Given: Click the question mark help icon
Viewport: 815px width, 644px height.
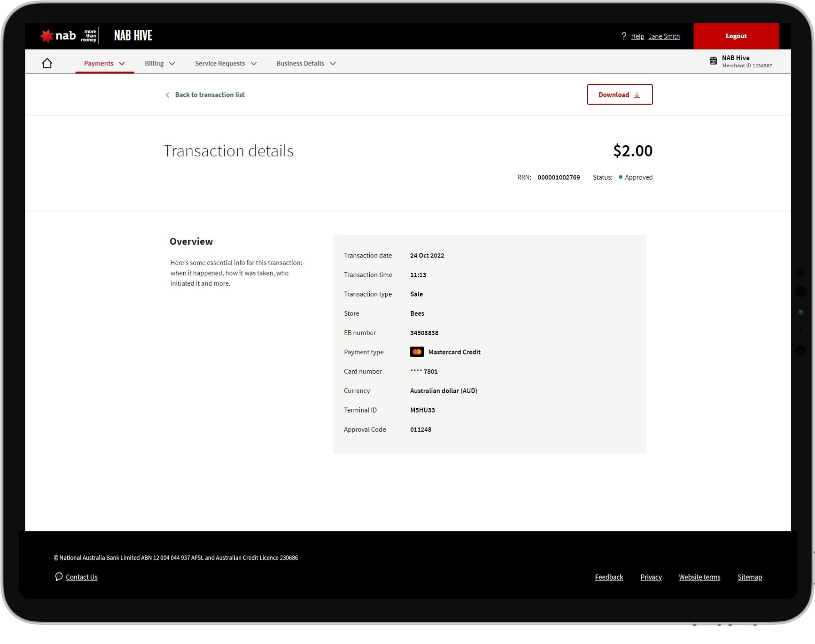Looking at the screenshot, I should point(624,36).
